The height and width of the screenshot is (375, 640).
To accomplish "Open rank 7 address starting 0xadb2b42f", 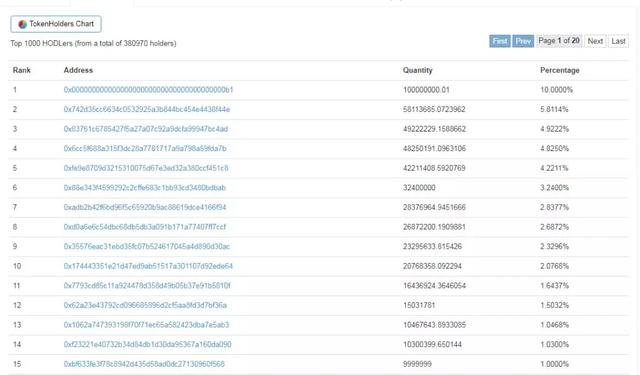I will [x=145, y=207].
